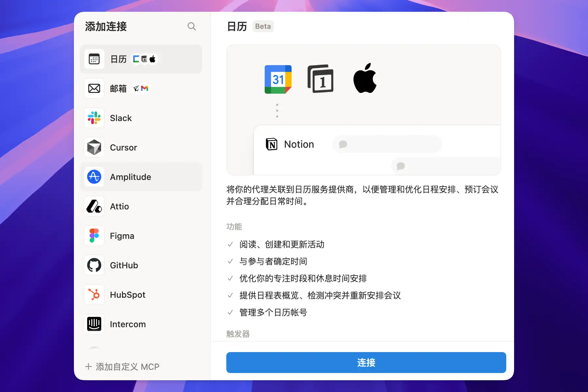This screenshot has width=588, height=392.
Task: Click the Beta badge next to 日历
Action: click(x=263, y=27)
